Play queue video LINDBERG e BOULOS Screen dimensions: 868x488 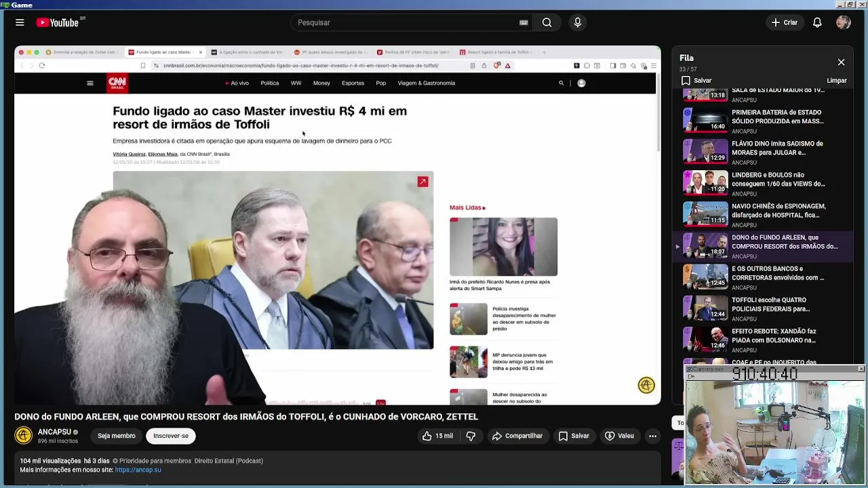[763, 183]
